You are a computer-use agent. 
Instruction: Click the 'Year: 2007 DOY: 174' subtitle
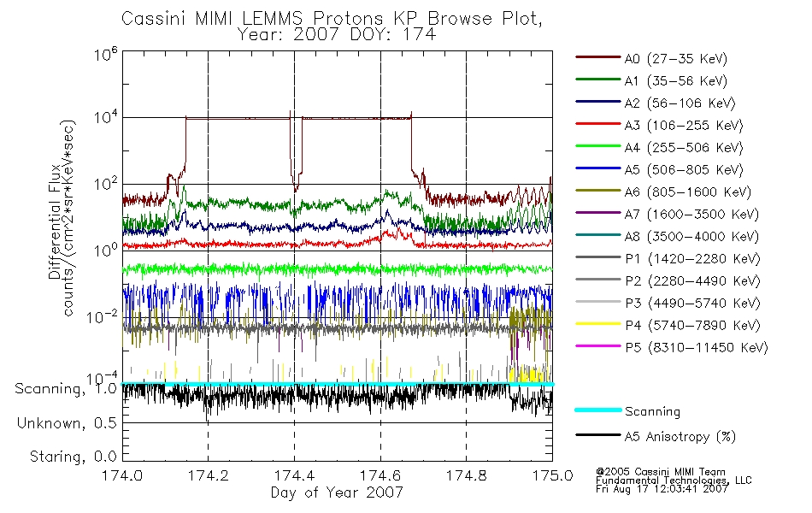(337, 35)
